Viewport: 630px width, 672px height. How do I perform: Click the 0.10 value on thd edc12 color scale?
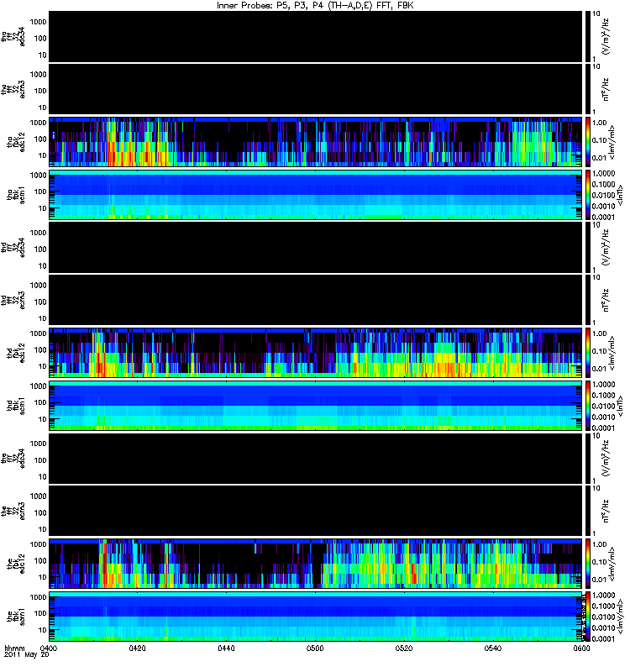tap(600, 351)
